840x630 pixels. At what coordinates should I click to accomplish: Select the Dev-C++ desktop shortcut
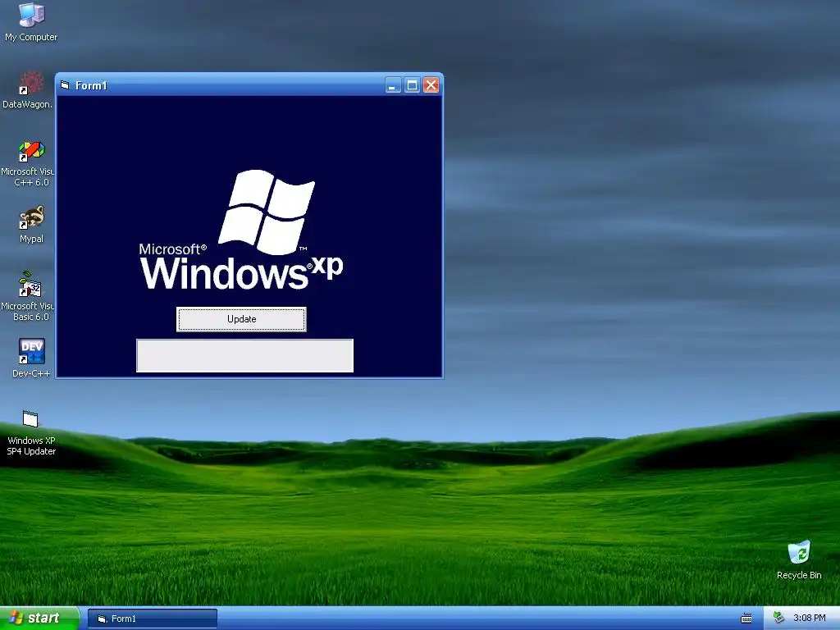point(31,358)
